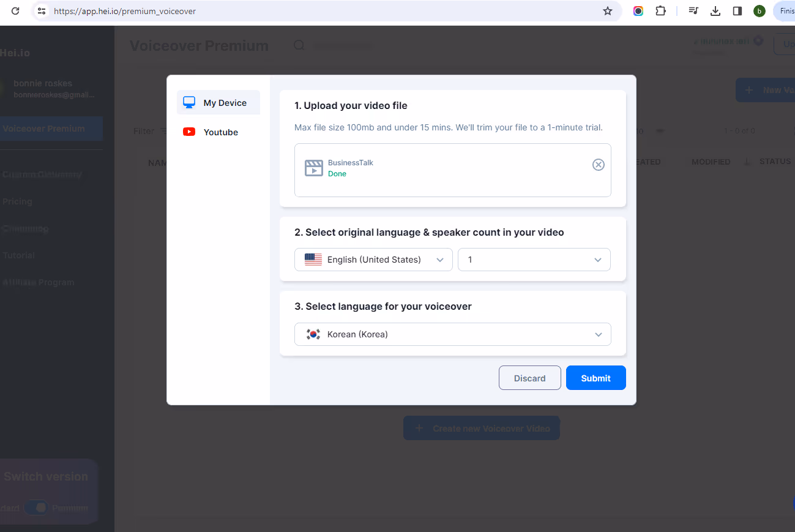The image size is (795, 532).
Task: Reload the page with browser refresh icon
Action: click(16, 11)
